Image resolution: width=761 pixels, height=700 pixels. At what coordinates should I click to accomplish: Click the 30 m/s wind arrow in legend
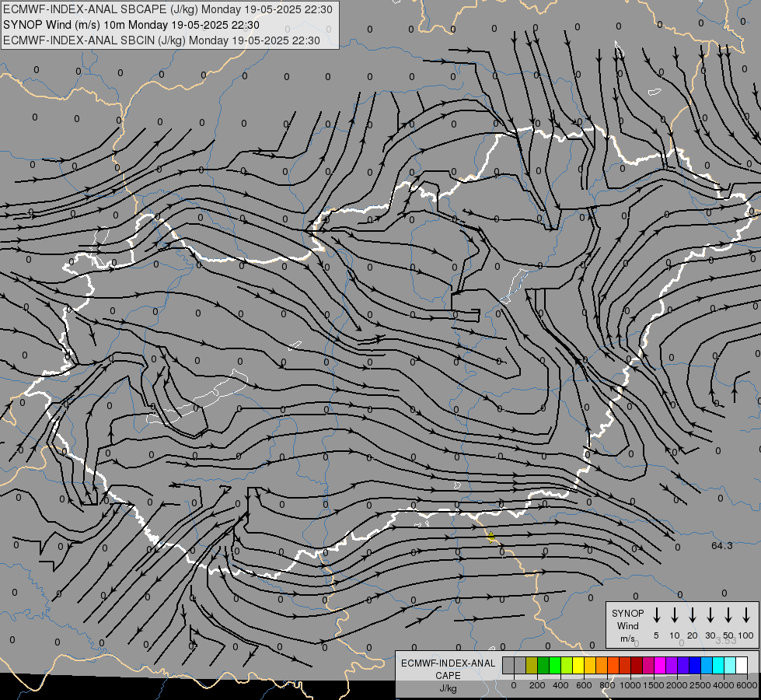710,614
